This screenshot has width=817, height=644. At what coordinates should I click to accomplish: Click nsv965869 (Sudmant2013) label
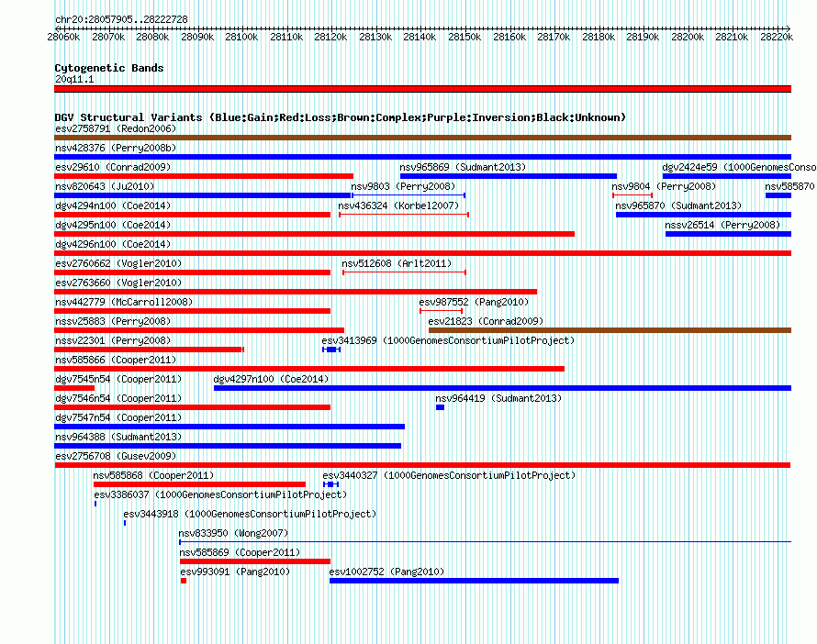click(x=463, y=167)
